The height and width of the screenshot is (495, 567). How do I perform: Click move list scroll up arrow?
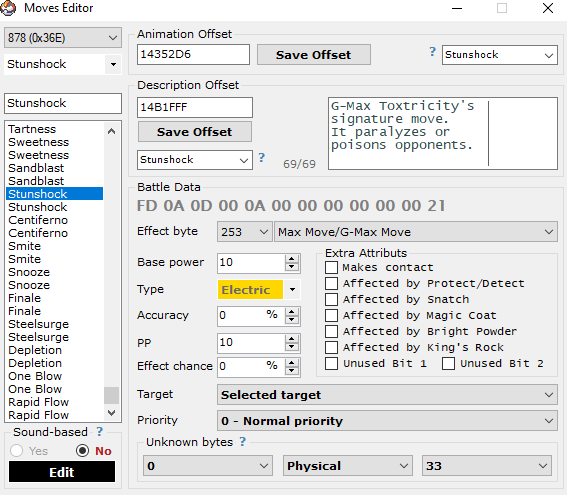pos(111,131)
